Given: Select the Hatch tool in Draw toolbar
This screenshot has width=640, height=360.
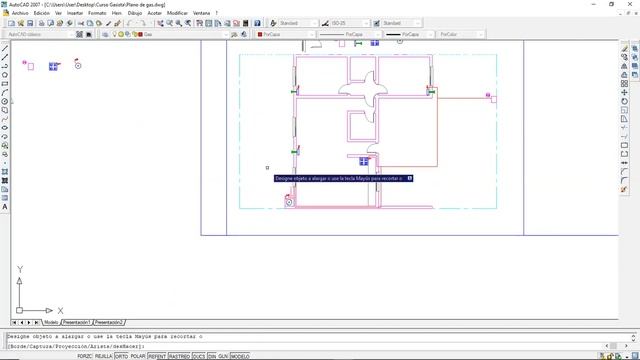Looking at the screenshot, I should point(5,172).
